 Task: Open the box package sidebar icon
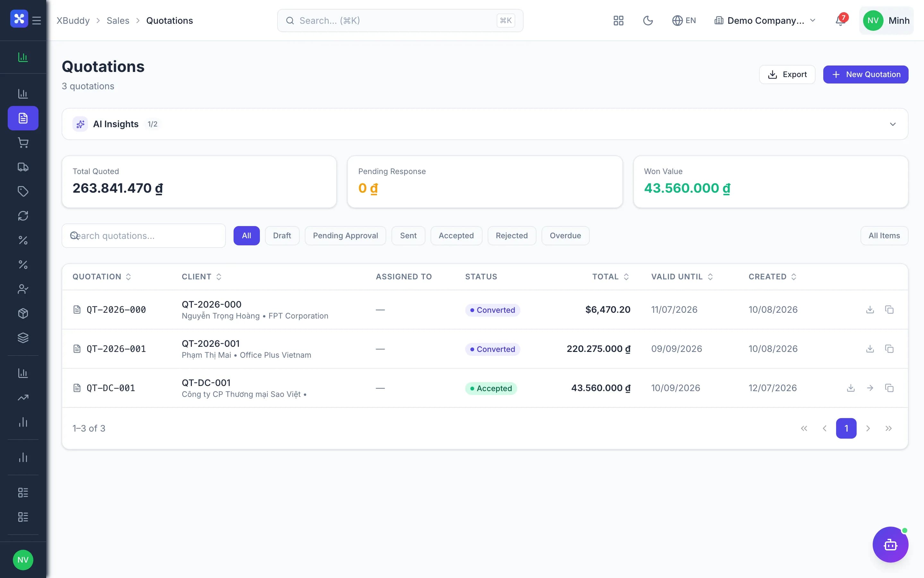pyautogui.click(x=23, y=313)
